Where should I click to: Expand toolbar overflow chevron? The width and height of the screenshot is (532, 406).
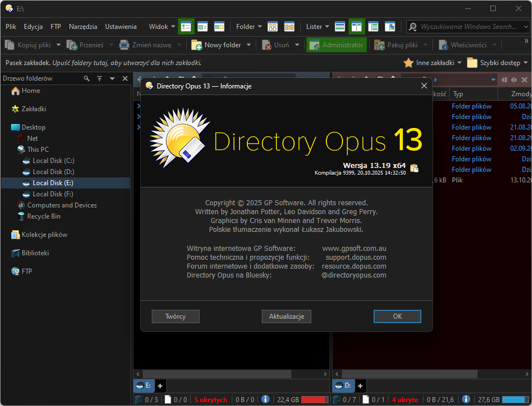526,41
